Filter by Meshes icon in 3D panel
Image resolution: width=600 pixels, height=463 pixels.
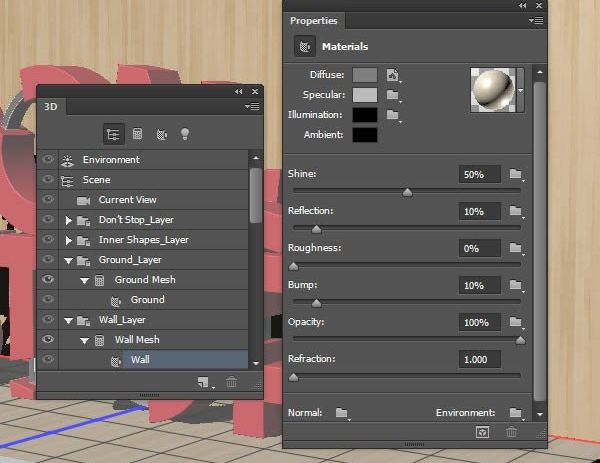[137, 134]
